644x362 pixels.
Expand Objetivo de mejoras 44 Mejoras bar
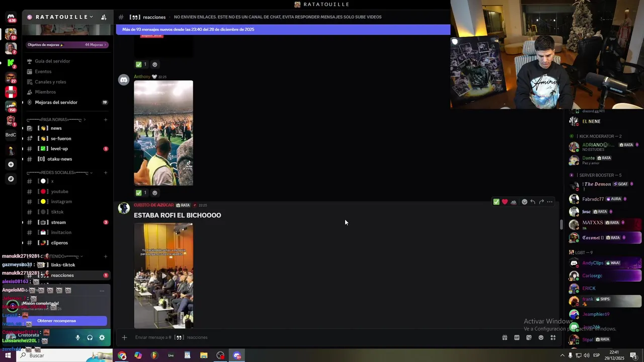(x=67, y=45)
